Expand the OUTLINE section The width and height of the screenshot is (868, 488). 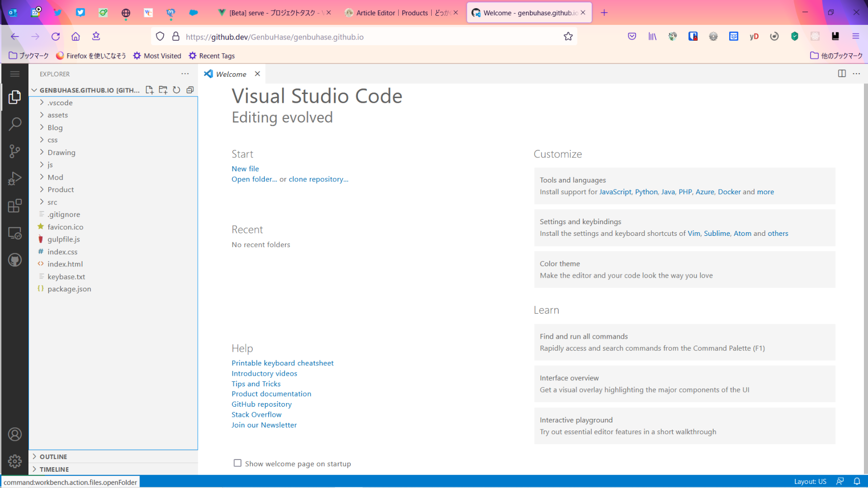[x=53, y=456]
